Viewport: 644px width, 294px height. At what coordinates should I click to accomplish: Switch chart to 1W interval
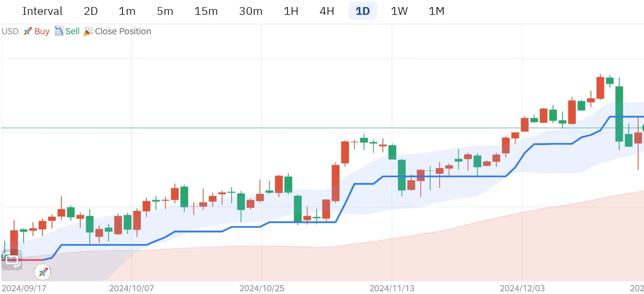pos(399,11)
